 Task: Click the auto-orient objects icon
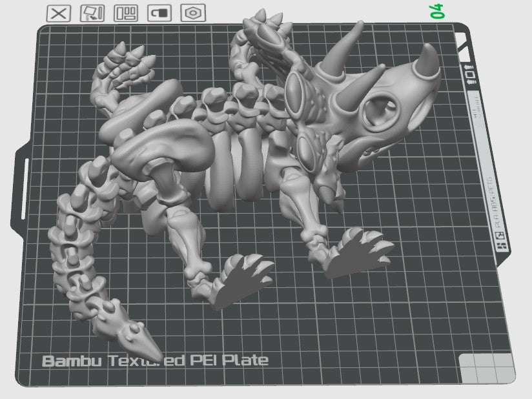click(92, 13)
